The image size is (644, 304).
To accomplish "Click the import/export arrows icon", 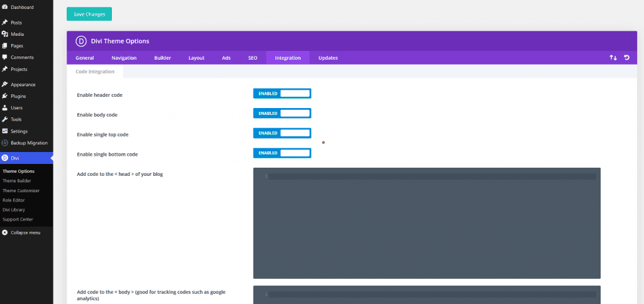I will 613,58.
